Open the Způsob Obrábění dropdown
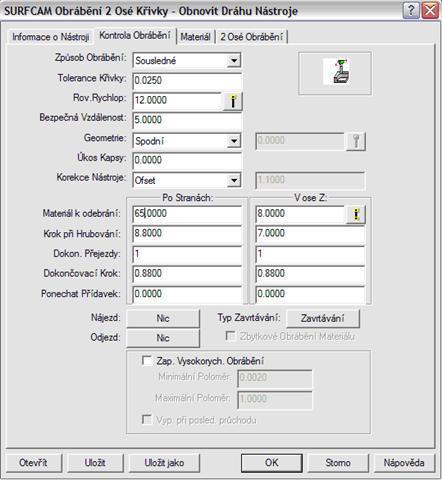442x480 pixels. [x=234, y=61]
